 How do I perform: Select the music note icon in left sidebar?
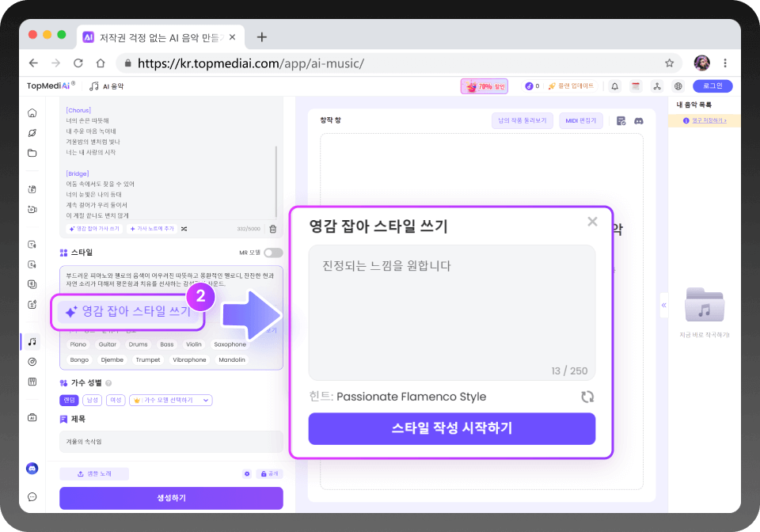[32, 342]
